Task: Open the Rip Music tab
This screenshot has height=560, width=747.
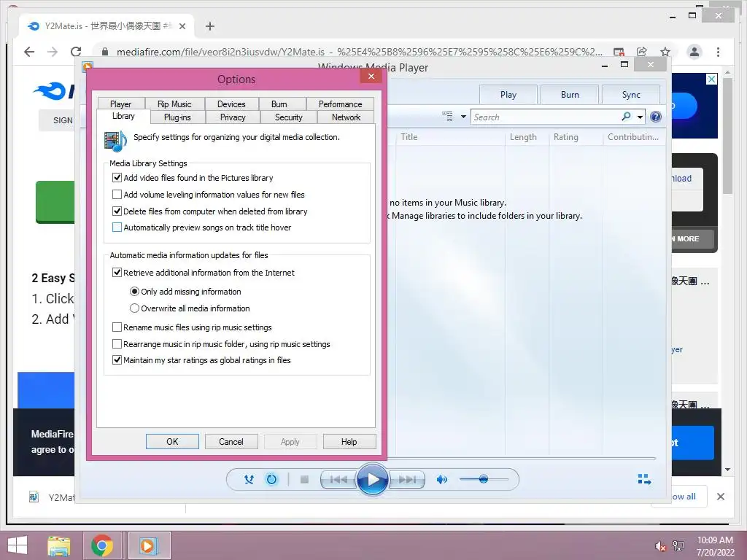Action: (174, 104)
